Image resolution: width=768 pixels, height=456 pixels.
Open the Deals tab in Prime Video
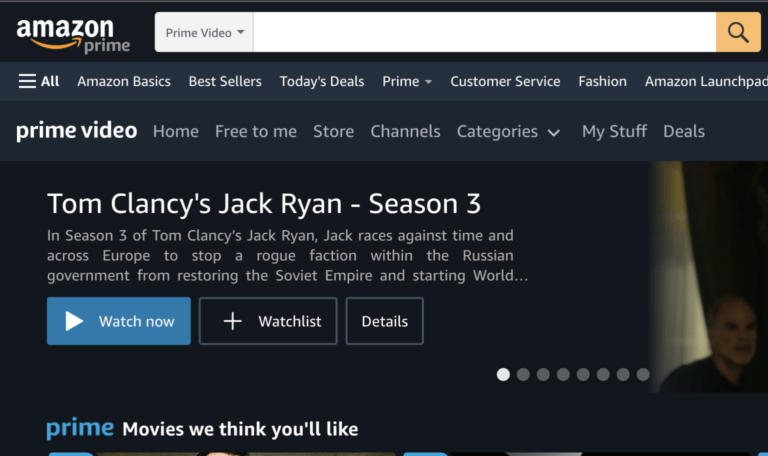[684, 131]
